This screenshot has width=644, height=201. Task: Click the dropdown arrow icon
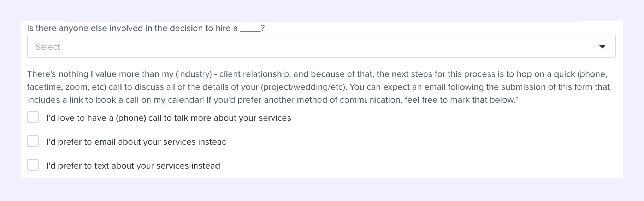click(x=602, y=47)
